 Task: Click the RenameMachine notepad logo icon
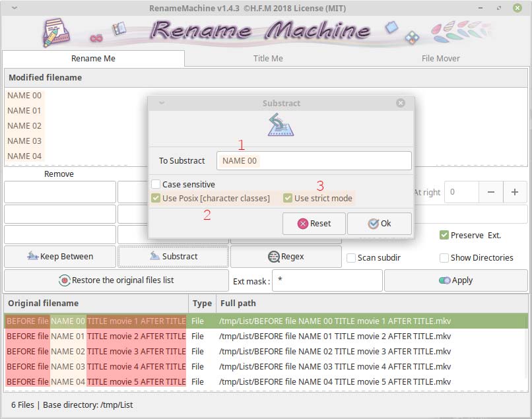56,33
